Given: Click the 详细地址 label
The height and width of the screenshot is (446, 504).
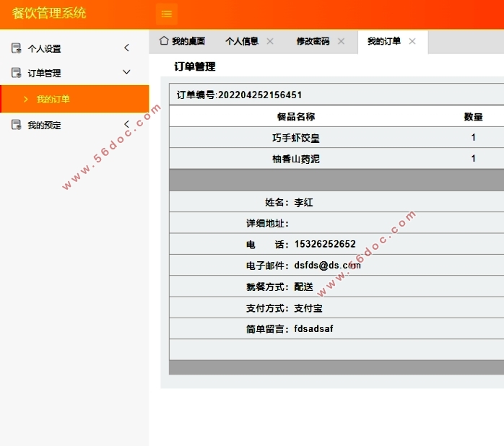Looking at the screenshot, I should 267,223.
